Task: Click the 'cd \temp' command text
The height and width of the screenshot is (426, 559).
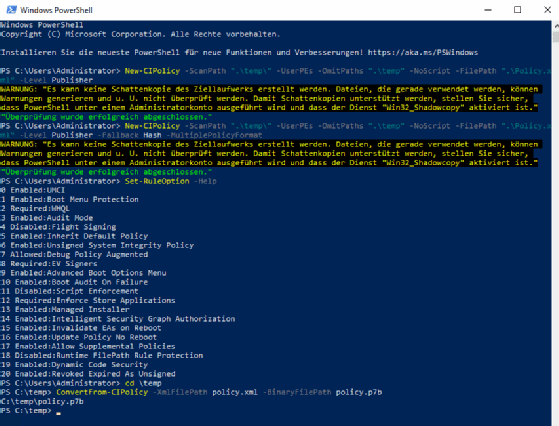Action: point(143,383)
